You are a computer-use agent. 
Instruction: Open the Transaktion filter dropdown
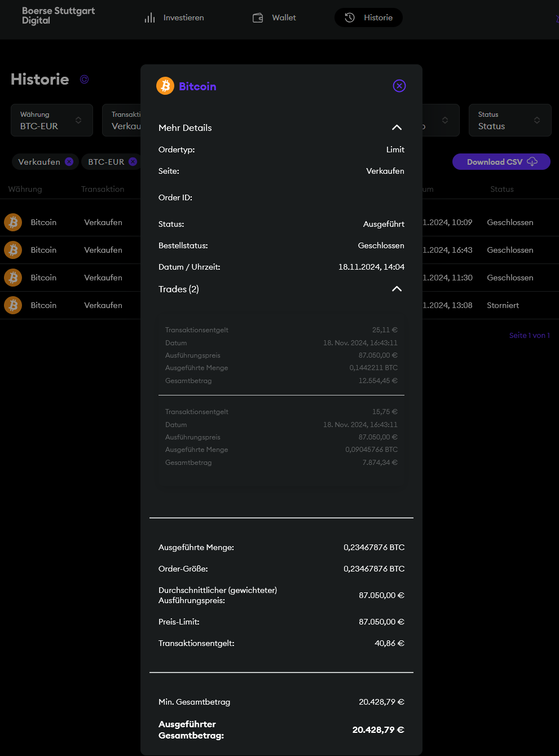pos(122,120)
